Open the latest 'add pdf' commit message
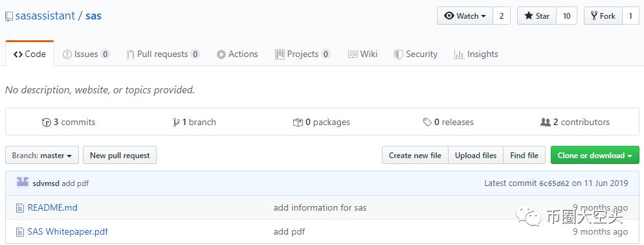This screenshot has height=245, width=644. pos(75,183)
